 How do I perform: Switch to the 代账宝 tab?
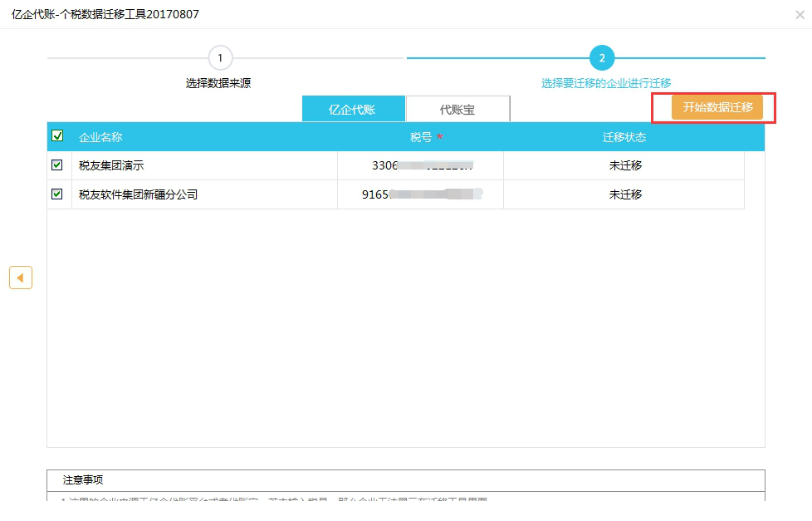pos(457,108)
